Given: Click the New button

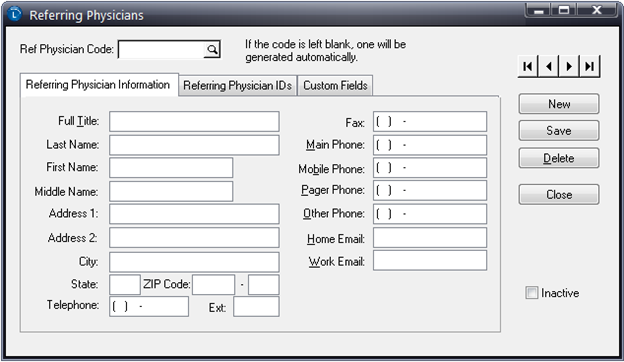Looking at the screenshot, I should [559, 104].
